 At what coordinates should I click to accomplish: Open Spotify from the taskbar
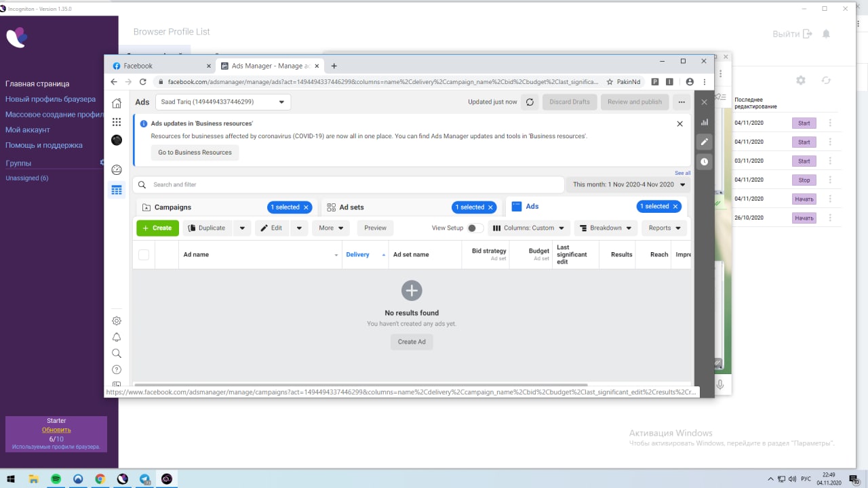56,479
